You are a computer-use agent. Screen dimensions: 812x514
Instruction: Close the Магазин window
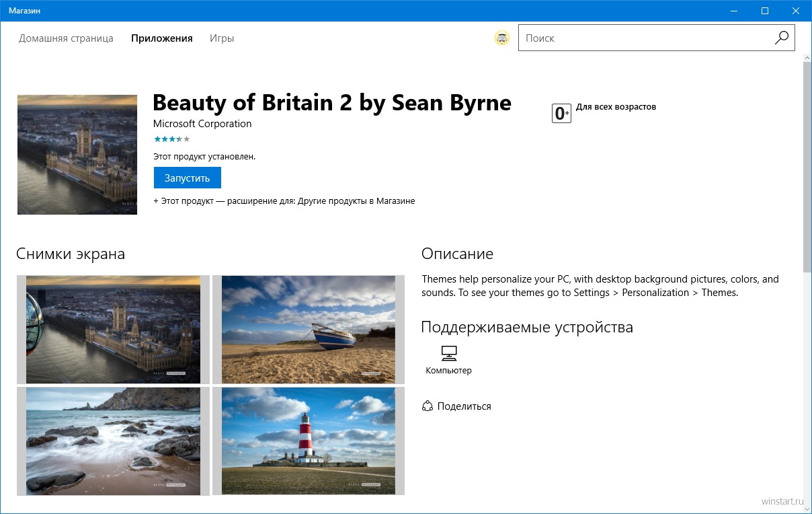(x=796, y=10)
